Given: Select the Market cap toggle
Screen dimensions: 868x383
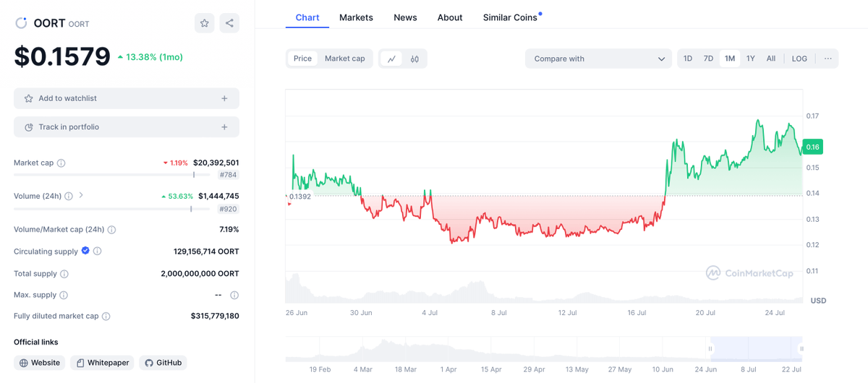Looking at the screenshot, I should 345,59.
